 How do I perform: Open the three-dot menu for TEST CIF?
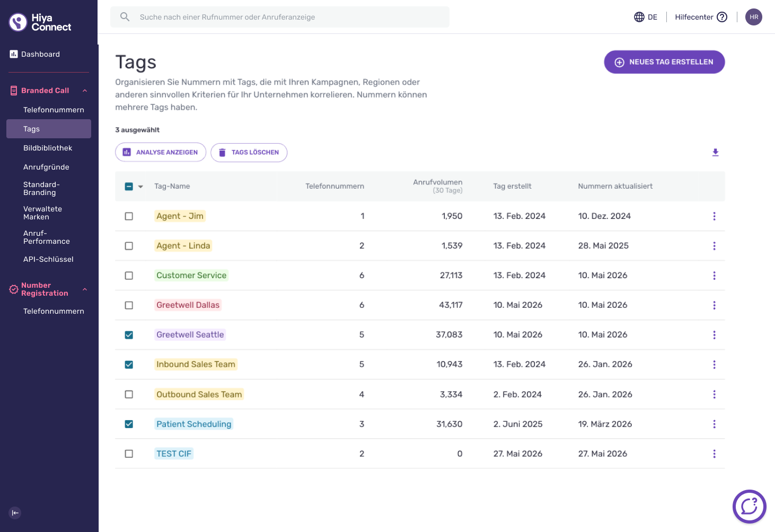pos(714,454)
